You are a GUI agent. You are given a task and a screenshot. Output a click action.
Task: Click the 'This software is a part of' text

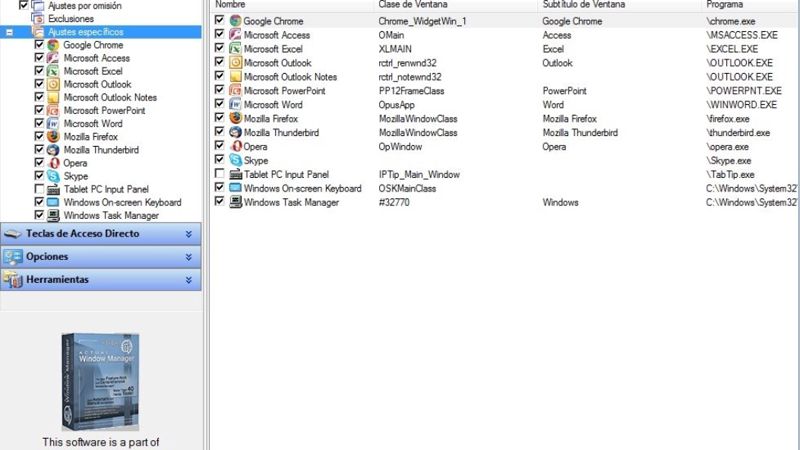[x=101, y=442]
